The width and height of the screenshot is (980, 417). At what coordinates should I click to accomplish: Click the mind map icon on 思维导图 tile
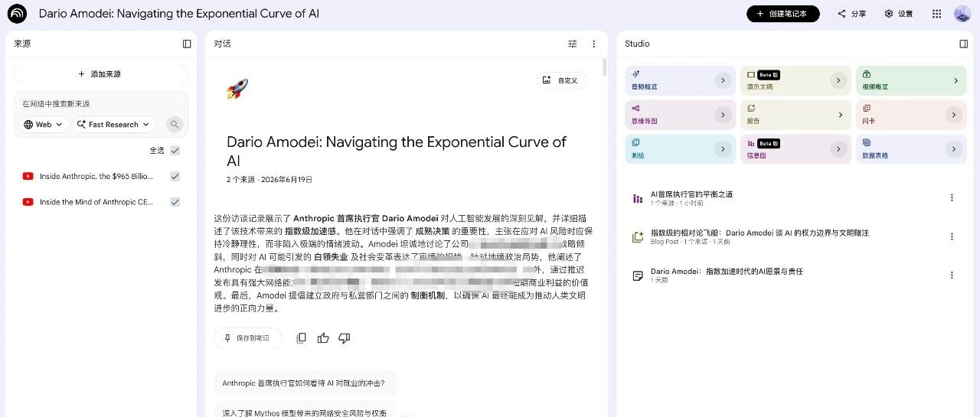coord(635,109)
